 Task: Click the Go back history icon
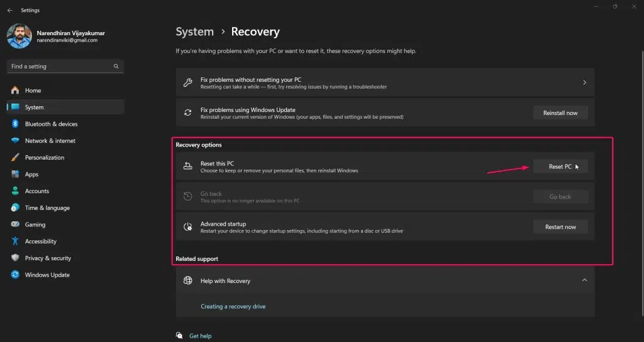187,197
